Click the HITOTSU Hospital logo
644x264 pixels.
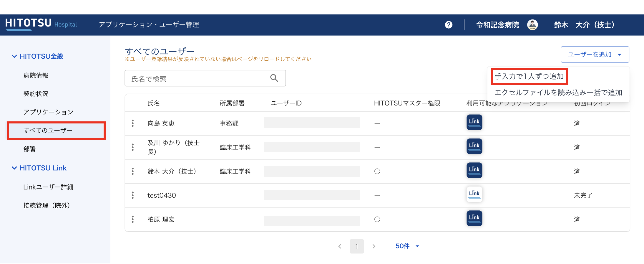click(41, 24)
